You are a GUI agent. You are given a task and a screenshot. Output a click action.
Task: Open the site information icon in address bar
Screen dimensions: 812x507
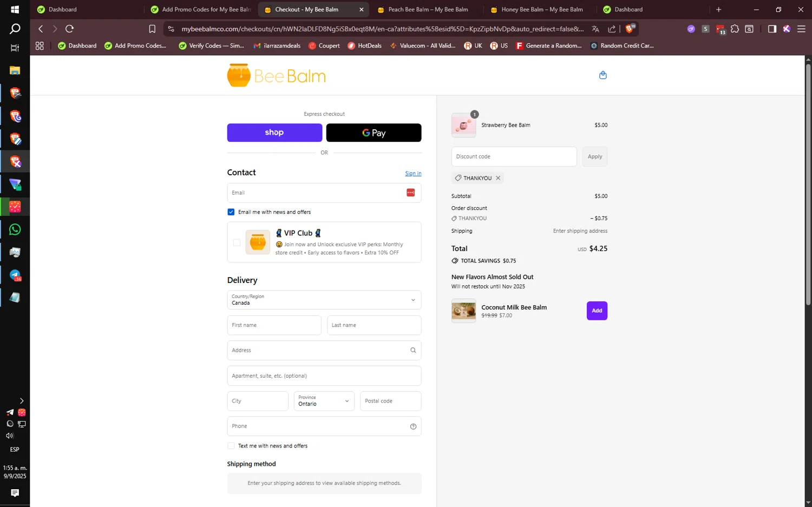171,29
